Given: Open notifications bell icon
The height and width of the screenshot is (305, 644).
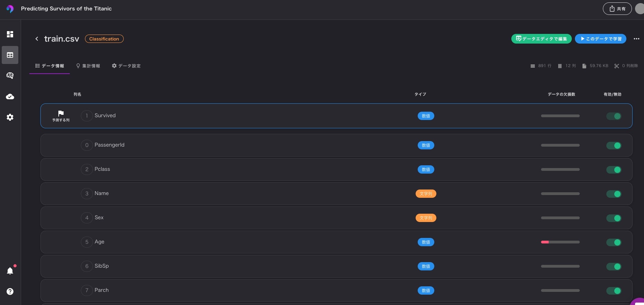Looking at the screenshot, I should [10, 271].
